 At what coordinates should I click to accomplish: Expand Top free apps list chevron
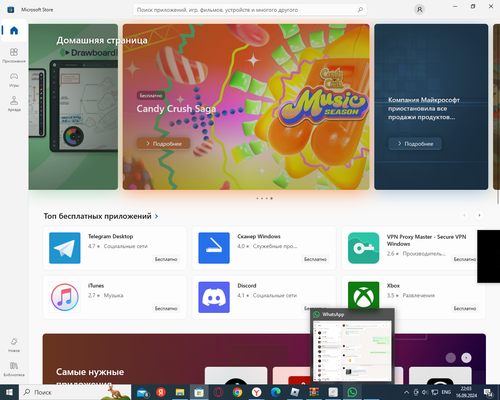pyautogui.click(x=156, y=216)
